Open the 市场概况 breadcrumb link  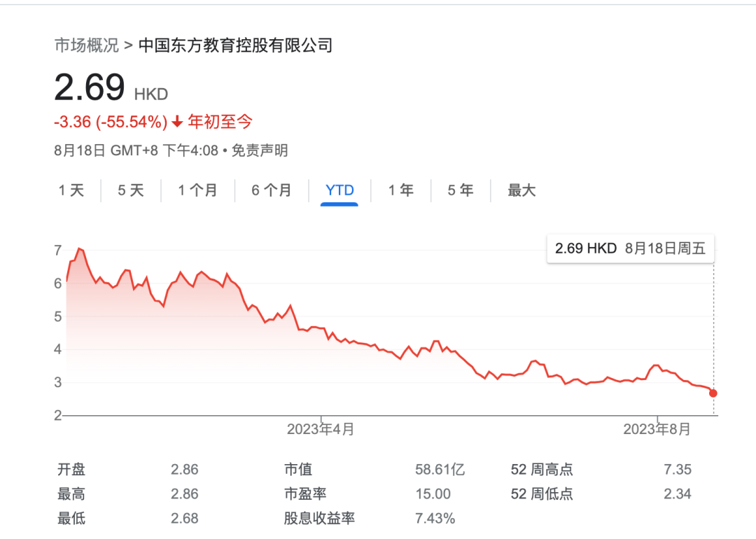(x=86, y=45)
